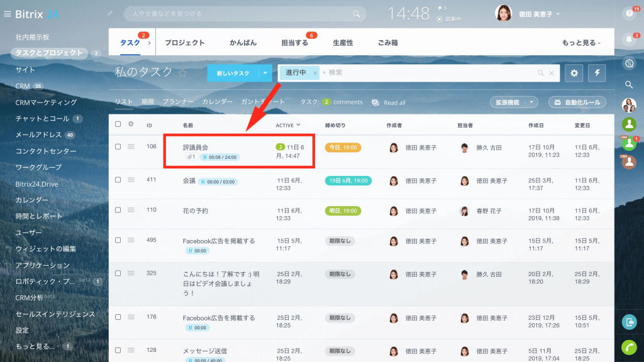
Task: Click the 自動化ルール button
Action: tap(577, 102)
